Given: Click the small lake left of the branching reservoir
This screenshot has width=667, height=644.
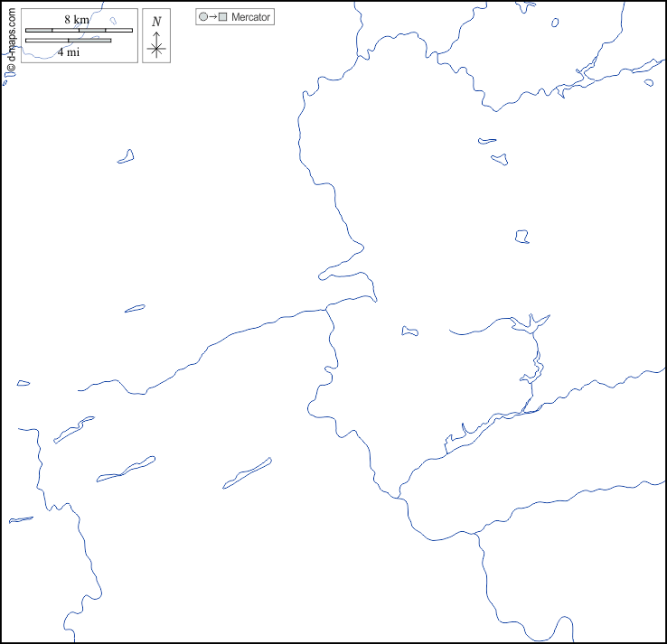Looking at the screenshot, I should click(x=410, y=331).
